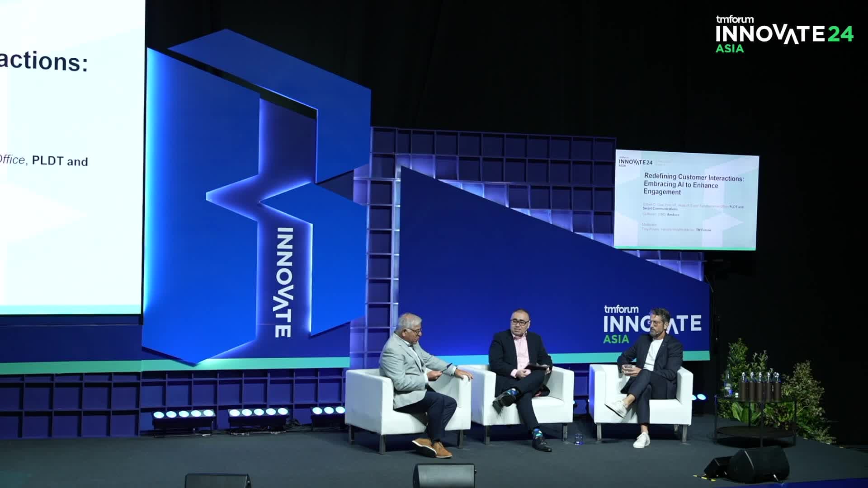Click the potted plants beside the table
Screen dimensions: 868x488
pos(809,398)
